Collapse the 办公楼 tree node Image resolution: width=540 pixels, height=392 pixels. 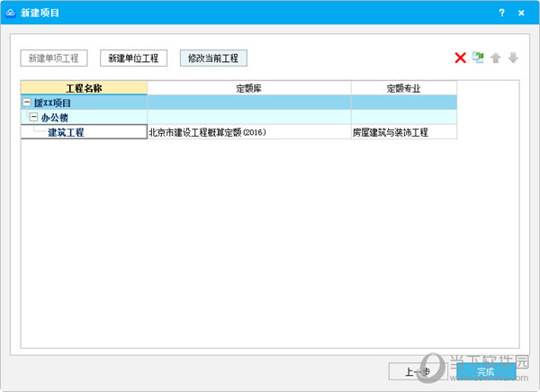tap(34, 117)
